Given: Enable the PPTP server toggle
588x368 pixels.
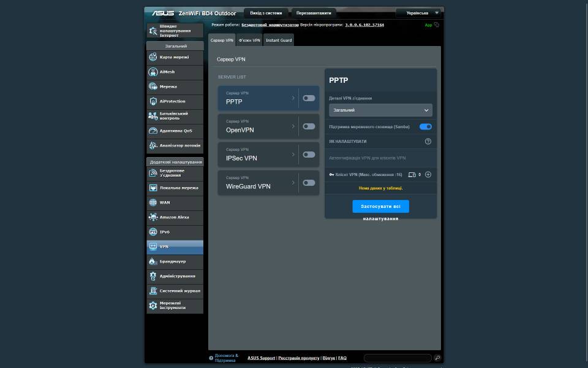Looking at the screenshot, I should (x=309, y=98).
